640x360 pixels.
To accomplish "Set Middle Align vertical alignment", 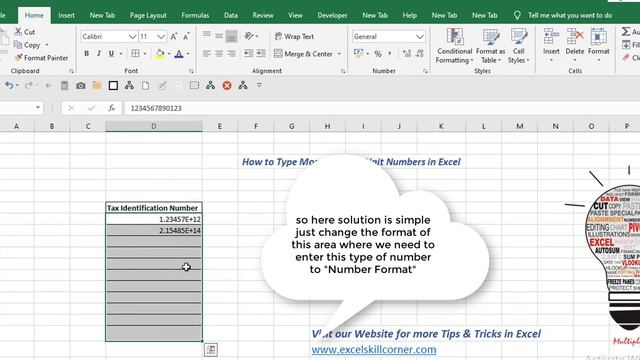I will tap(219, 36).
